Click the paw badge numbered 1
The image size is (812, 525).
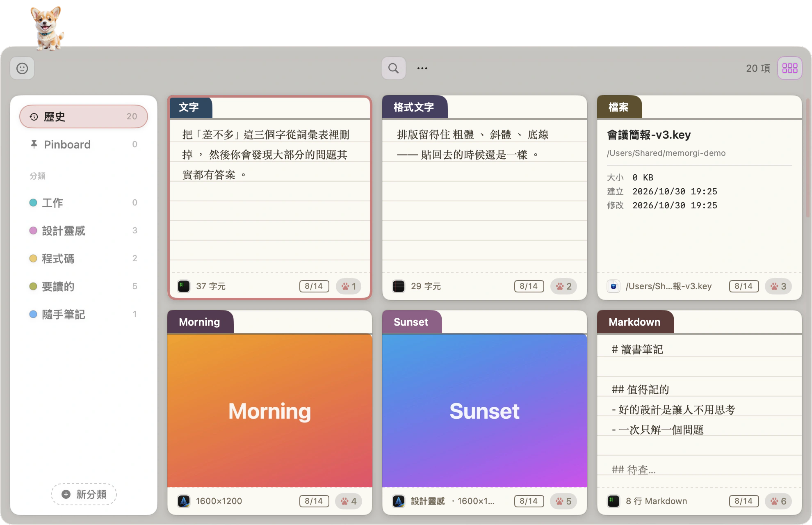pyautogui.click(x=349, y=286)
